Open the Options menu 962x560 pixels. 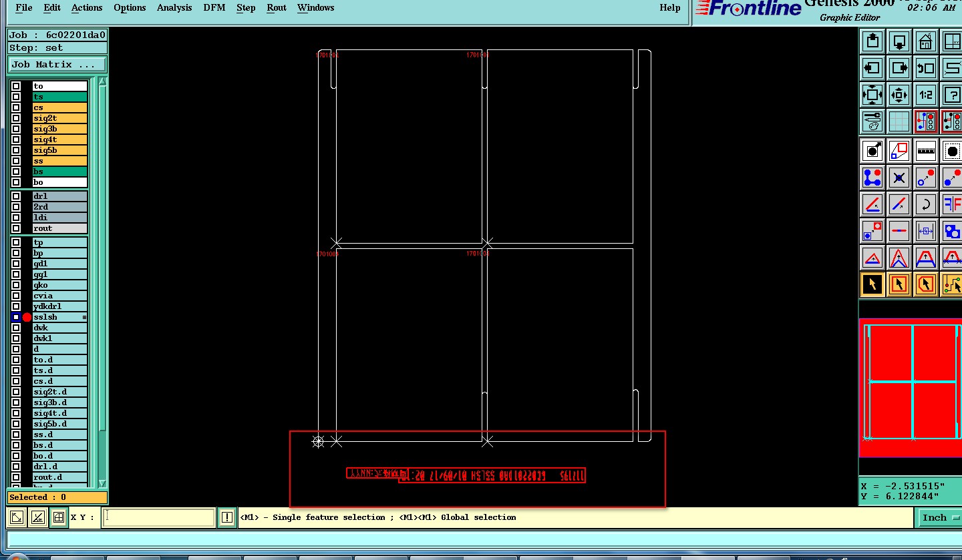(x=130, y=8)
